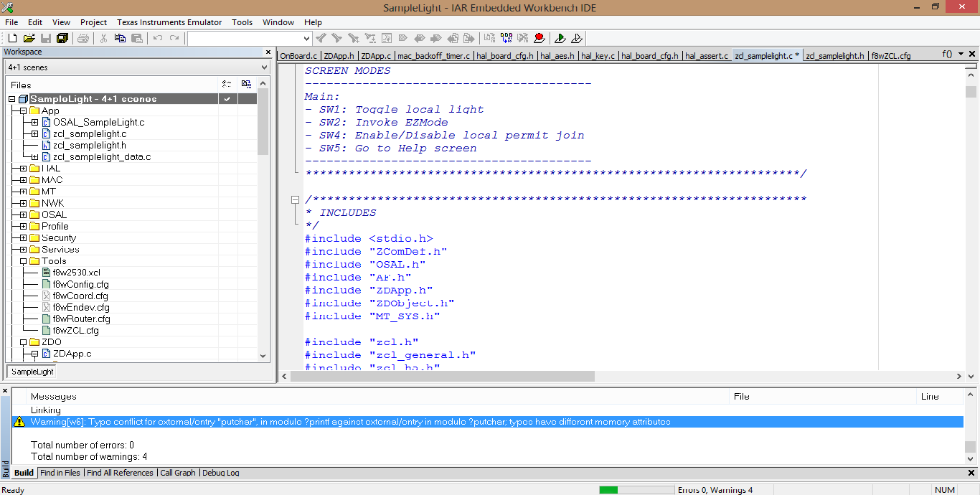
Task: Expand OSAL_SampleLight.c file node
Action: tap(34, 123)
